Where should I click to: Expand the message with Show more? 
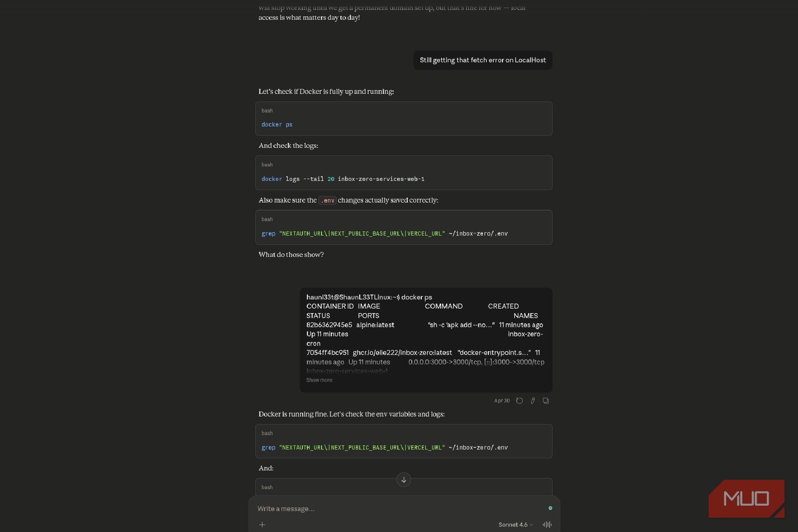pyautogui.click(x=319, y=380)
